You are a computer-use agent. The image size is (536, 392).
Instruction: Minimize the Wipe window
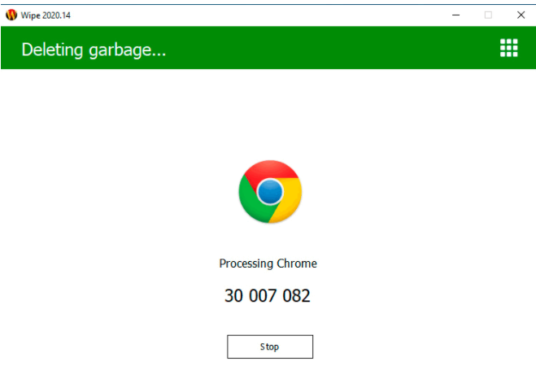pos(455,15)
